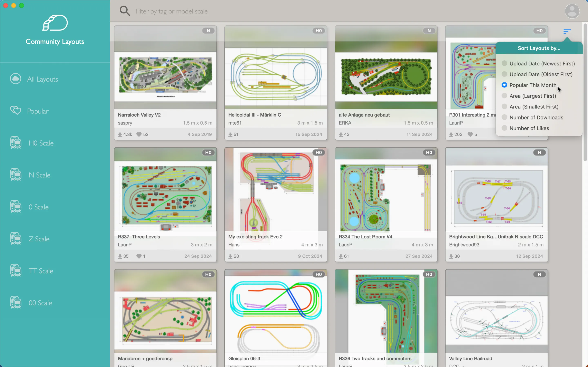Click the Popular heart icon in sidebar

[16, 111]
